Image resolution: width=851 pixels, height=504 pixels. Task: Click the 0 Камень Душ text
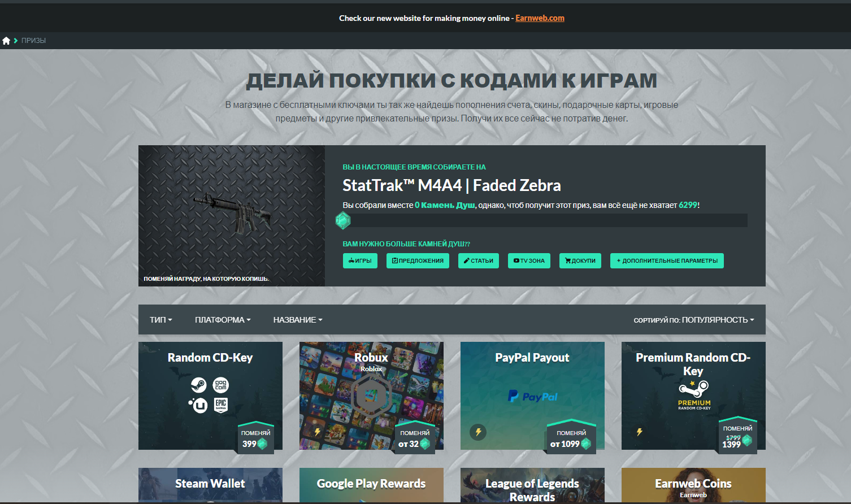pyautogui.click(x=445, y=205)
